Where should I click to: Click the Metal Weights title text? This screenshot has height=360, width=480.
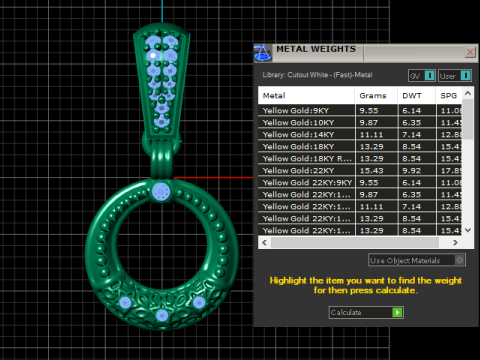(316, 49)
